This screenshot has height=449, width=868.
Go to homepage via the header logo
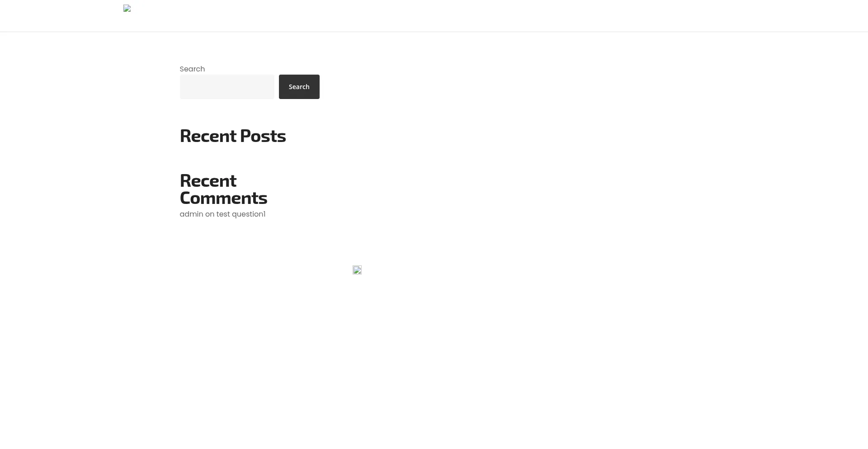[x=127, y=8]
